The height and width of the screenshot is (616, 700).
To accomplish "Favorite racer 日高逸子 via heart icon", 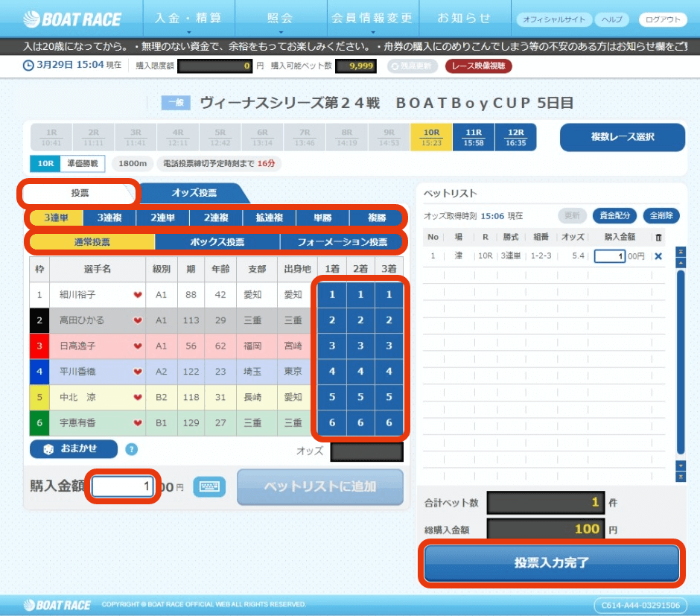I will point(138,346).
